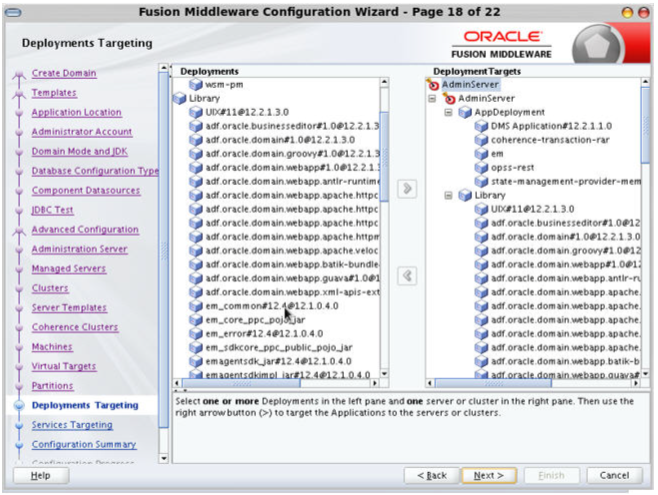The width and height of the screenshot is (658, 495).
Task: Click Deployments horizontal scroll right arrow
Action: click(x=375, y=383)
